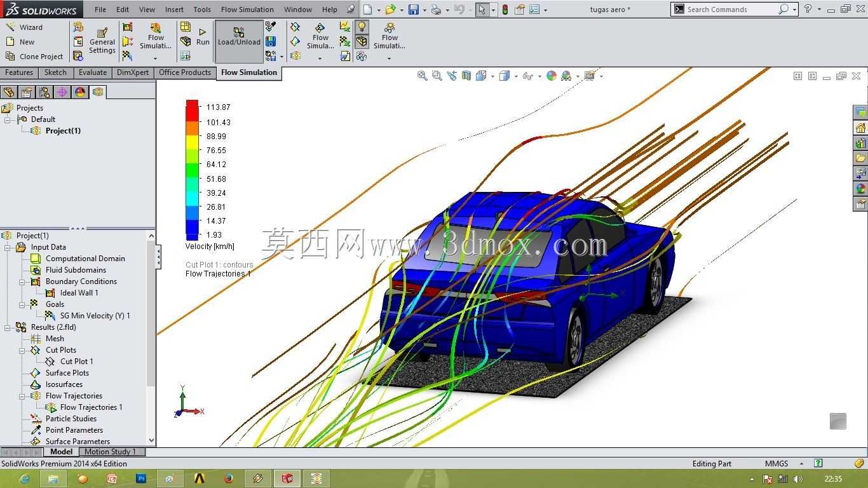
Task: Toggle the lighting bulb display option
Action: coord(361,27)
